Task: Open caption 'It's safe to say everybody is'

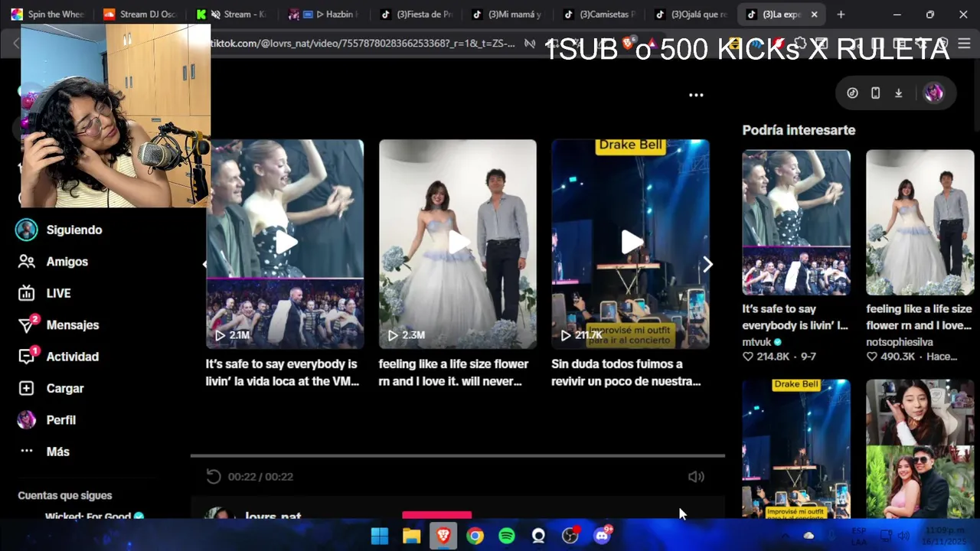Action: (x=283, y=373)
